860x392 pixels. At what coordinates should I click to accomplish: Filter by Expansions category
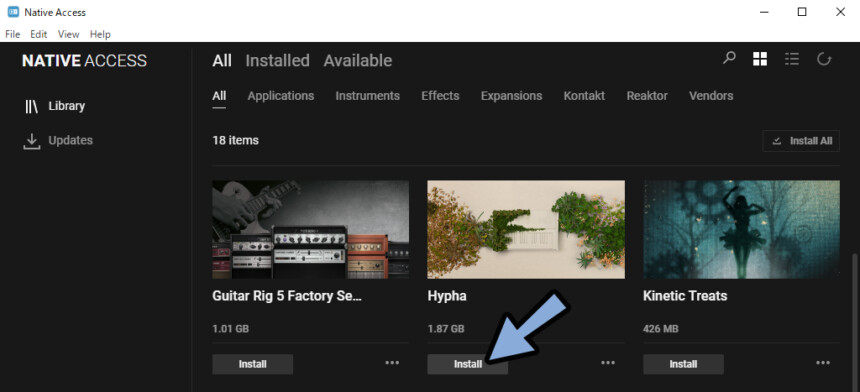coord(511,96)
